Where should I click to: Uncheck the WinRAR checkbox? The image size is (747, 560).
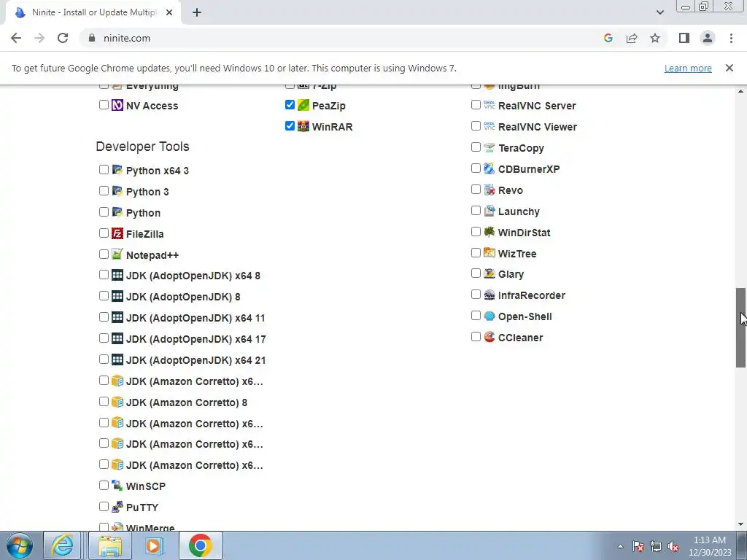[x=290, y=125]
